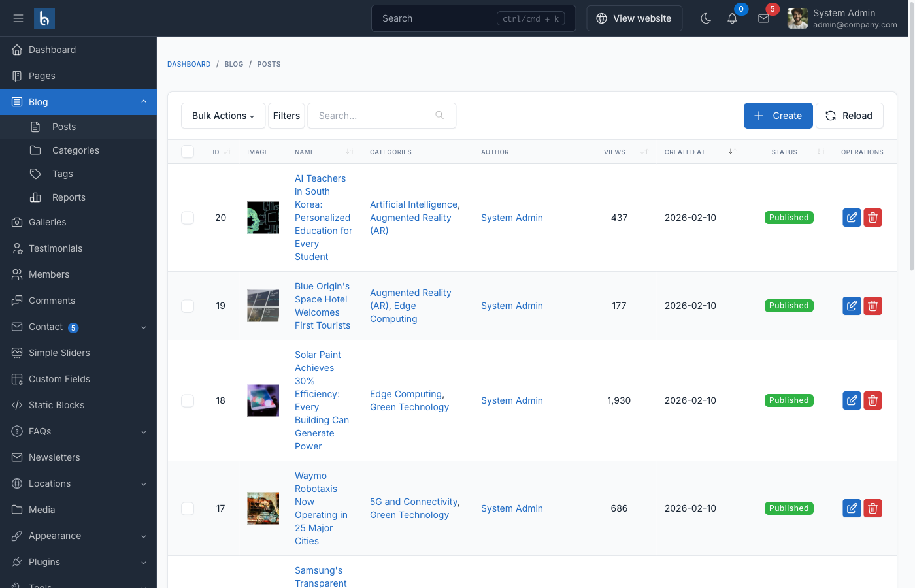This screenshot has height=588, width=915.
Task: Open messages via the envelope icon
Action: click(763, 18)
